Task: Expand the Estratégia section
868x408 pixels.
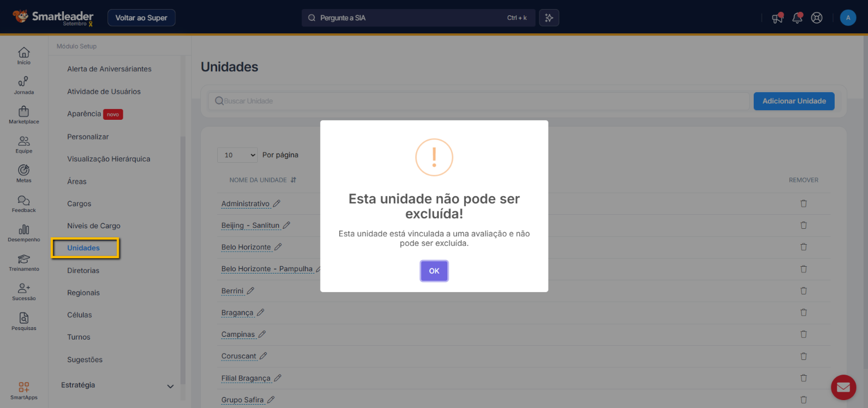Action: (x=170, y=386)
